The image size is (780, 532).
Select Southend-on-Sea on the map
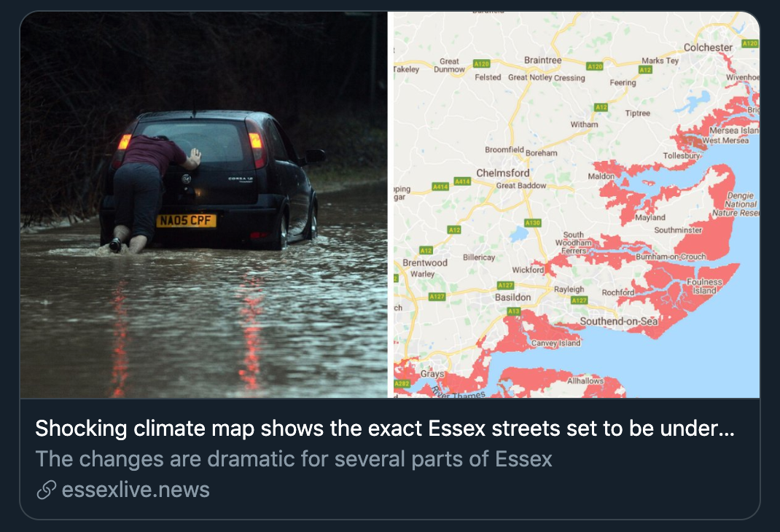click(619, 319)
